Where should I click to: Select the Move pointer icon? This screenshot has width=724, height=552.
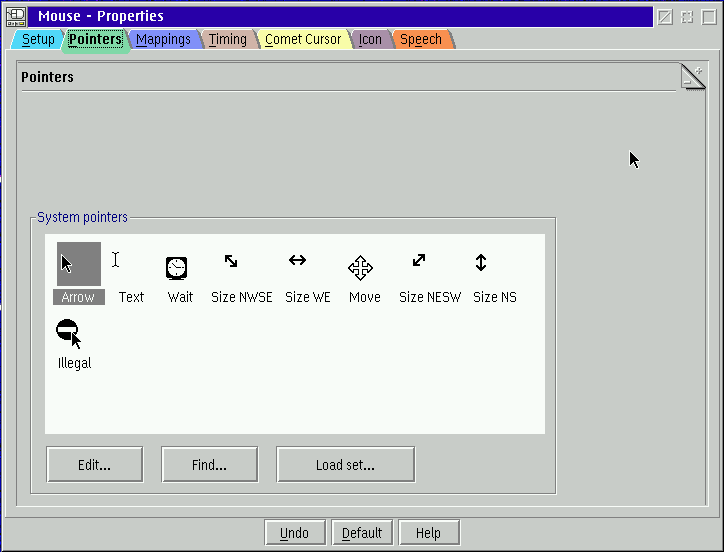361,268
